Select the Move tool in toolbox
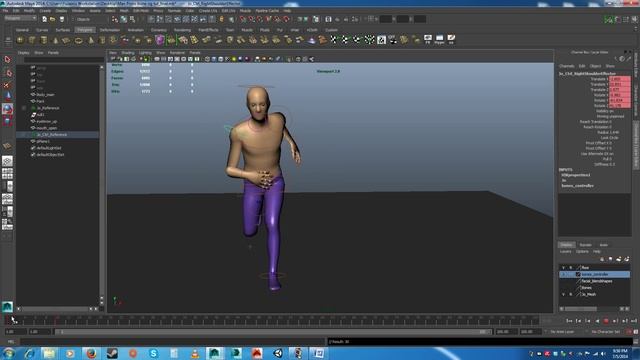Viewport: 640px width, 360px height. coord(7,96)
